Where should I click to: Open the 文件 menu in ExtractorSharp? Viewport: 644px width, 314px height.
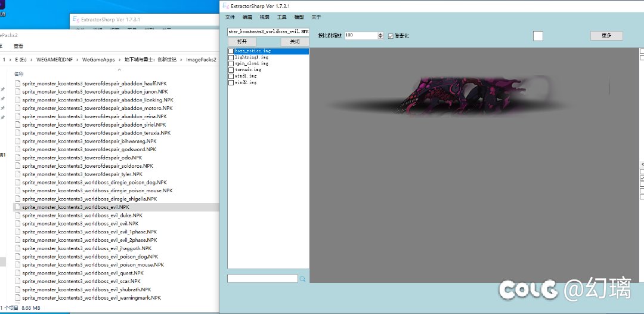230,17
